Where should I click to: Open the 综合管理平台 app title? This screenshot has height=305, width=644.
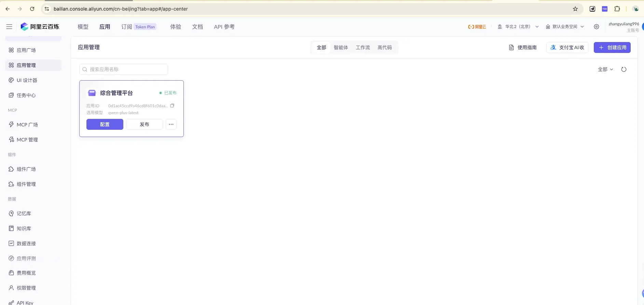pyautogui.click(x=117, y=93)
